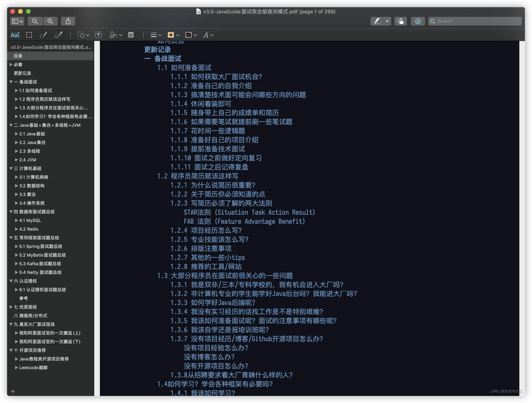Image resolution: width=532 pixels, height=403 pixels.
Task: Expand 2.1 Java基础 item
Action: point(16,134)
